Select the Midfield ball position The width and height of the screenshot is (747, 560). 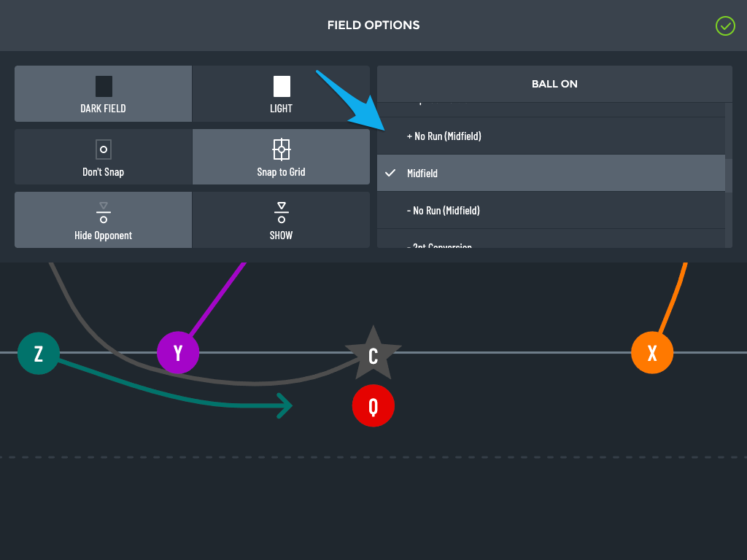pyautogui.click(x=551, y=174)
